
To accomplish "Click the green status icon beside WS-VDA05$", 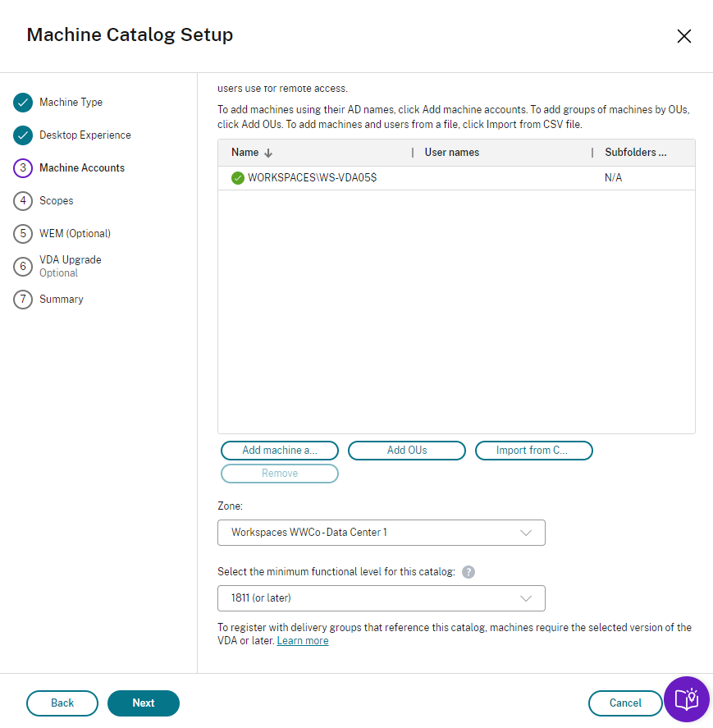I will point(238,178).
